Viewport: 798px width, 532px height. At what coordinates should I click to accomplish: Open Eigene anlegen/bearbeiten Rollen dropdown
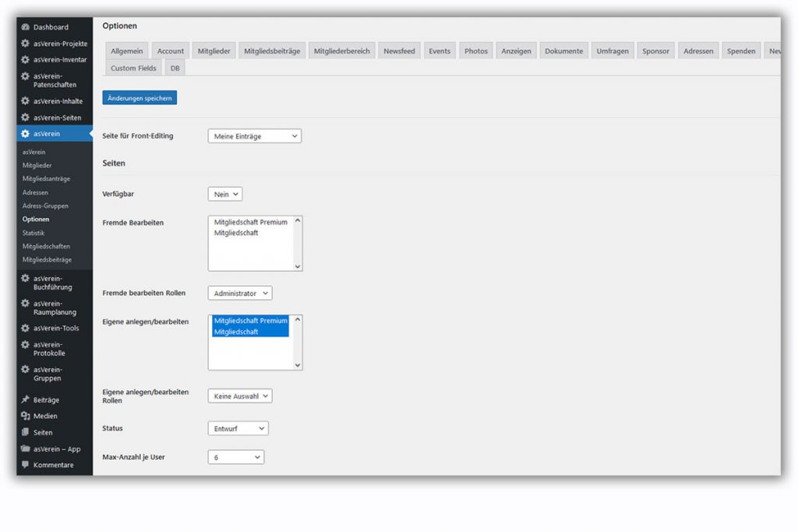click(240, 396)
